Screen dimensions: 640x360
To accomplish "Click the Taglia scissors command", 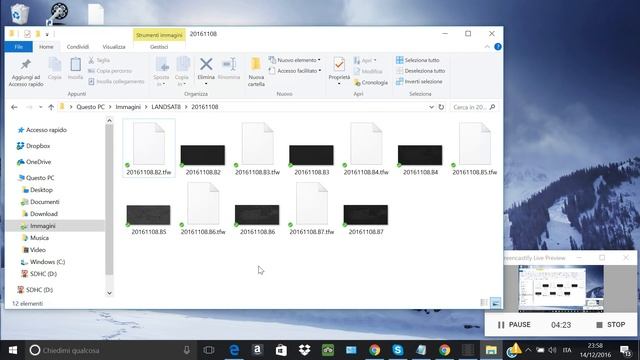I will click(x=99, y=60).
